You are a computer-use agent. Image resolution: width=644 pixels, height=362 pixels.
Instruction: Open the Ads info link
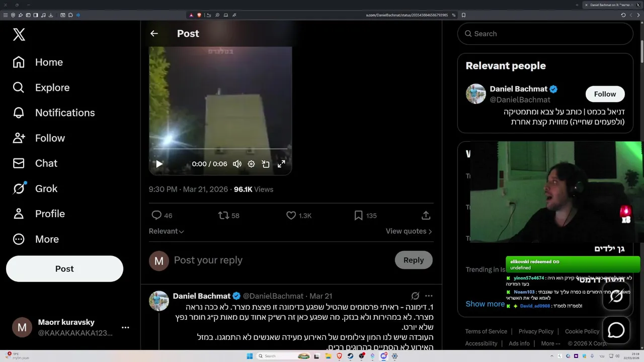pos(519,343)
